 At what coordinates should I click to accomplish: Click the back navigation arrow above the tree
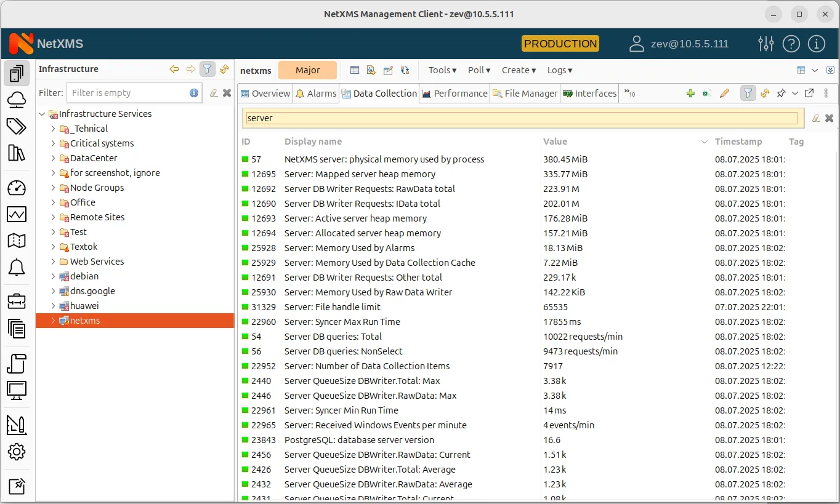174,69
